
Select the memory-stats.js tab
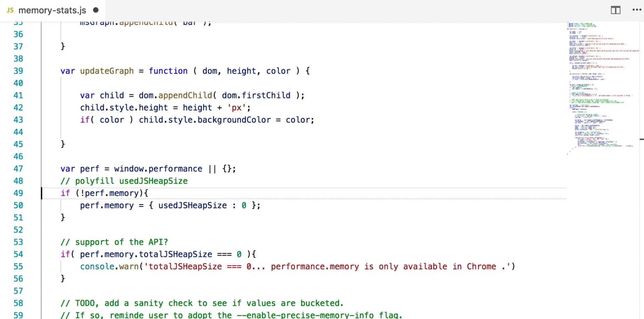coord(52,10)
